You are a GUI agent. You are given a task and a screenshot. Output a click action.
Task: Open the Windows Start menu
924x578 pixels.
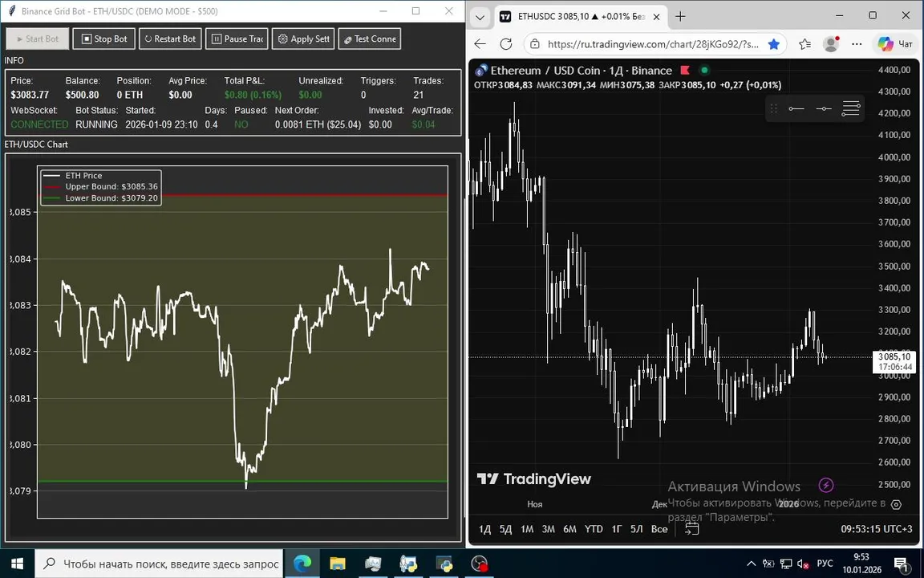click(x=17, y=564)
